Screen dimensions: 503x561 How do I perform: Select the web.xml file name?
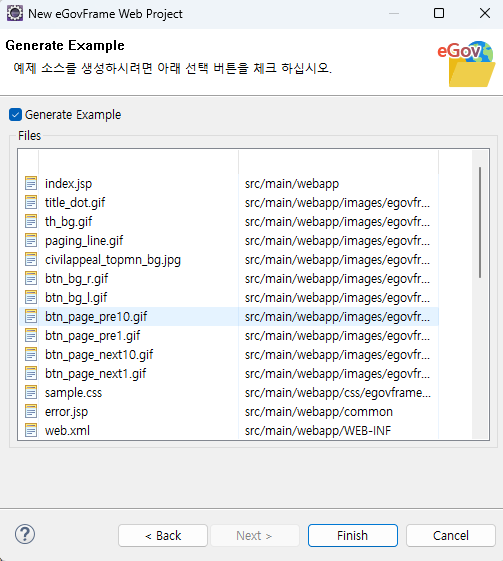click(67, 431)
